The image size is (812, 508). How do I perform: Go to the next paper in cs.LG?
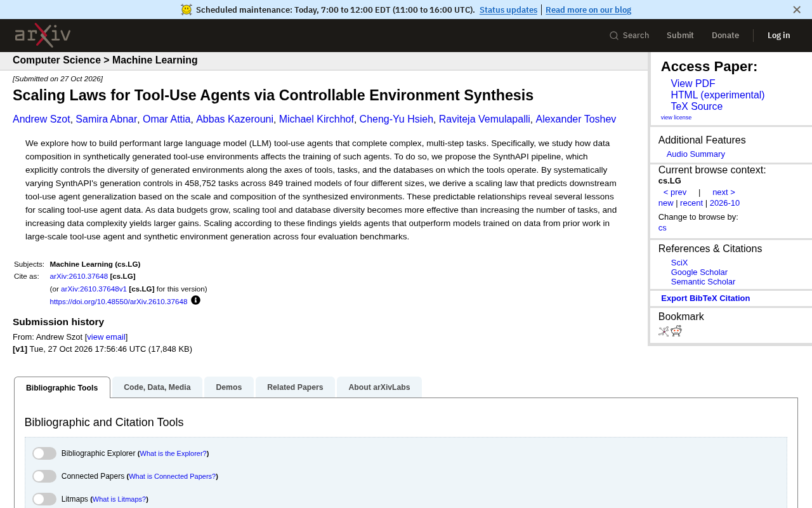(724, 192)
